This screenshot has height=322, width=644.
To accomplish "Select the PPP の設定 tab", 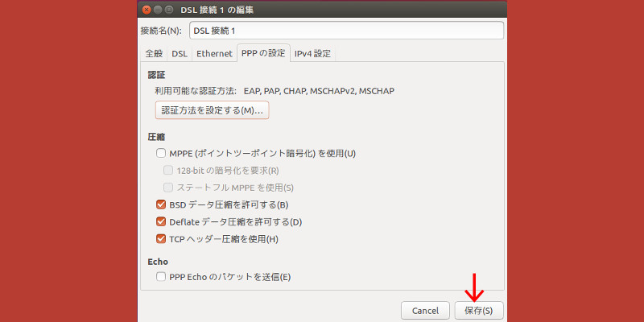I will [263, 53].
